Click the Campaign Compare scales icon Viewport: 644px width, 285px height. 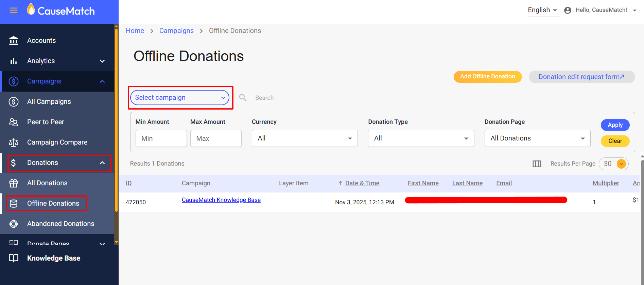pyautogui.click(x=14, y=142)
